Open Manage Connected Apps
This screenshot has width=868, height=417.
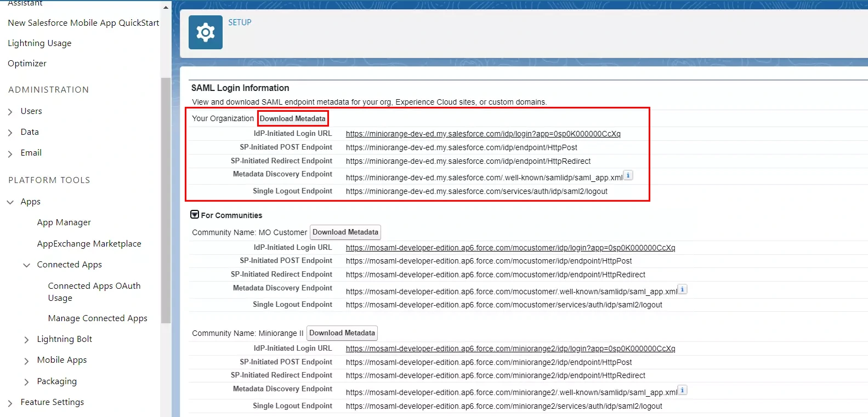pyautogui.click(x=98, y=318)
